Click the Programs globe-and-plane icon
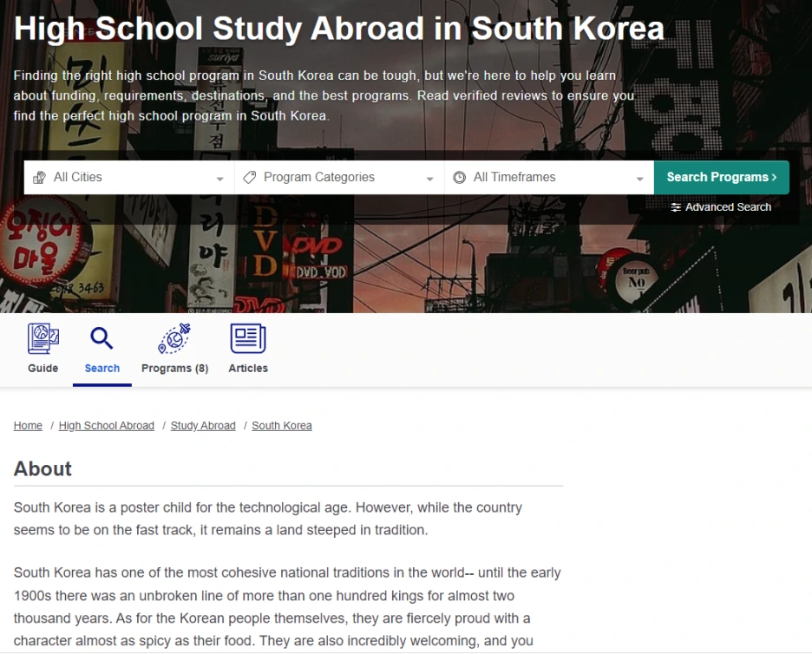This screenshot has height=654, width=812. click(174, 338)
